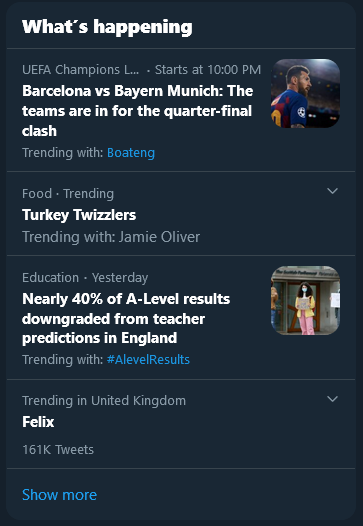View the A-Level protest thumbnail image
Viewport: 363px width, 526px height.
tap(305, 301)
